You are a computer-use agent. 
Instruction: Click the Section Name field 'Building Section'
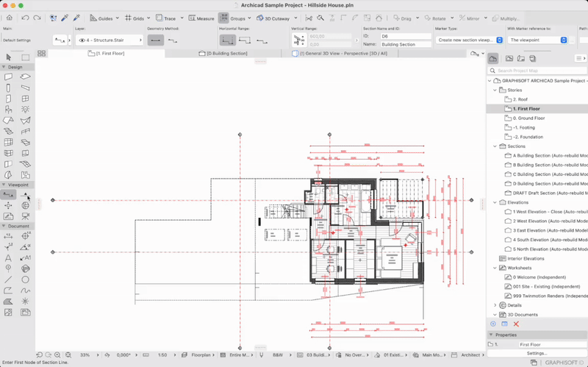[x=406, y=44]
